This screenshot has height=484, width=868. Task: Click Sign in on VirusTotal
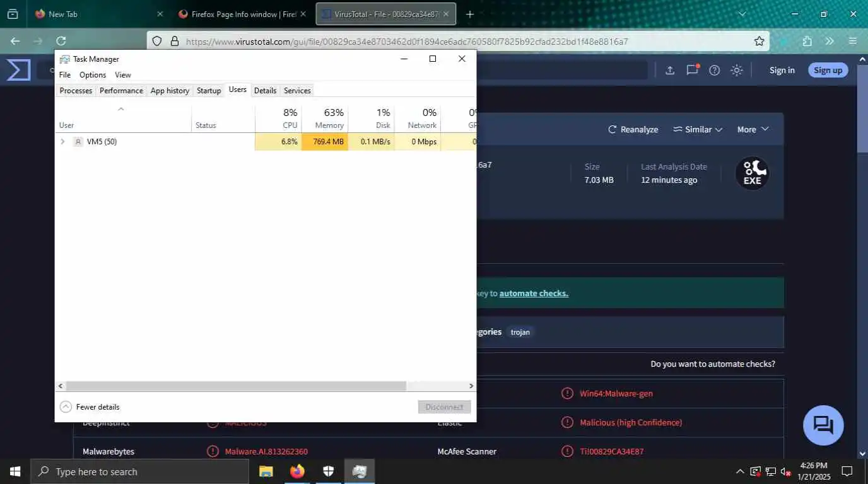pyautogui.click(x=782, y=70)
